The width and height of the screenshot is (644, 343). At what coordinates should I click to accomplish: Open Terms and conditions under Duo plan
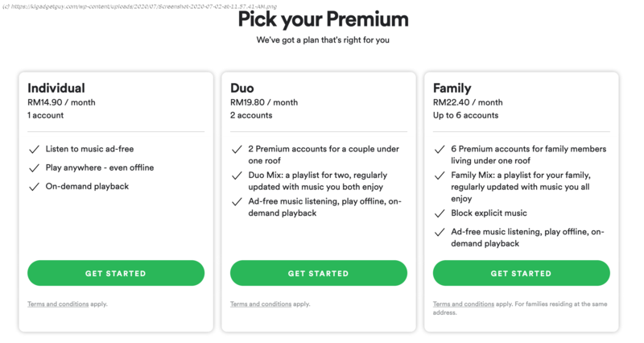click(x=260, y=304)
